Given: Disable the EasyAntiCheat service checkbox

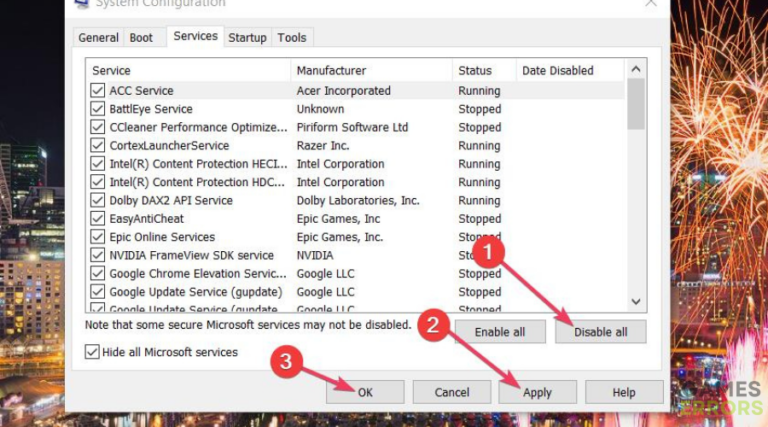Looking at the screenshot, I should [98, 219].
